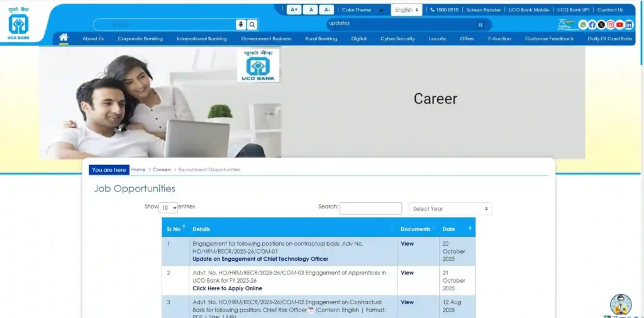Image resolution: width=644 pixels, height=318 pixels.
Task: Open the Cyber Security menu
Action: [x=397, y=38]
